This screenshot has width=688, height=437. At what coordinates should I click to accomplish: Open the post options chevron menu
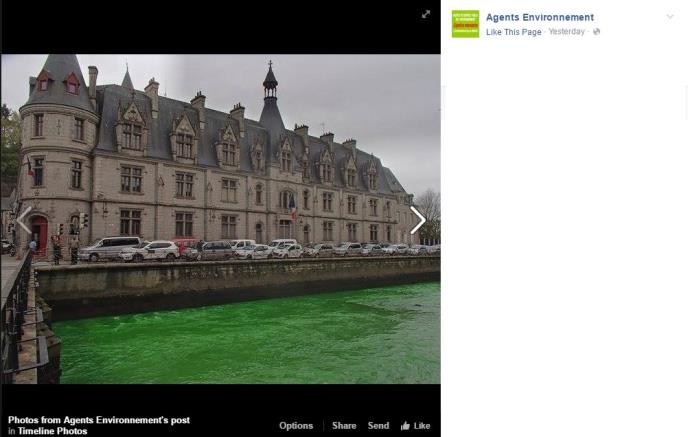670,17
